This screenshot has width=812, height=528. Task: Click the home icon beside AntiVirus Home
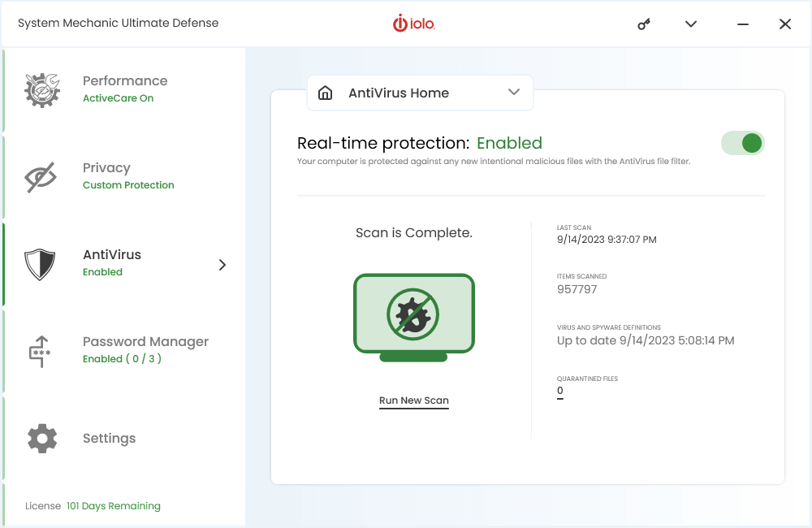[326, 93]
